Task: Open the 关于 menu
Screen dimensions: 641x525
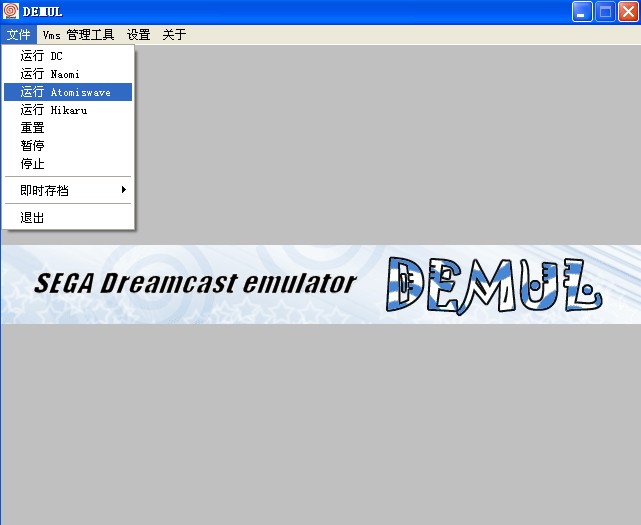Action: click(174, 35)
